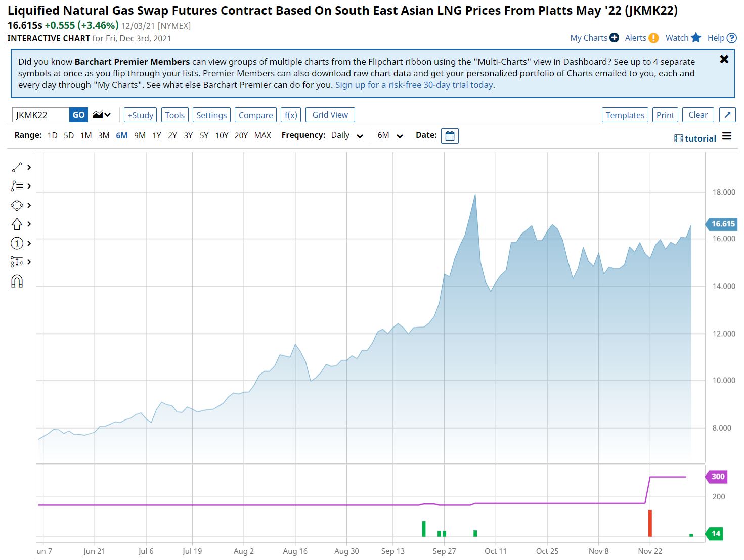Dismiss the Premier Members banner
The width and height of the screenshot is (744, 560).
(x=724, y=59)
